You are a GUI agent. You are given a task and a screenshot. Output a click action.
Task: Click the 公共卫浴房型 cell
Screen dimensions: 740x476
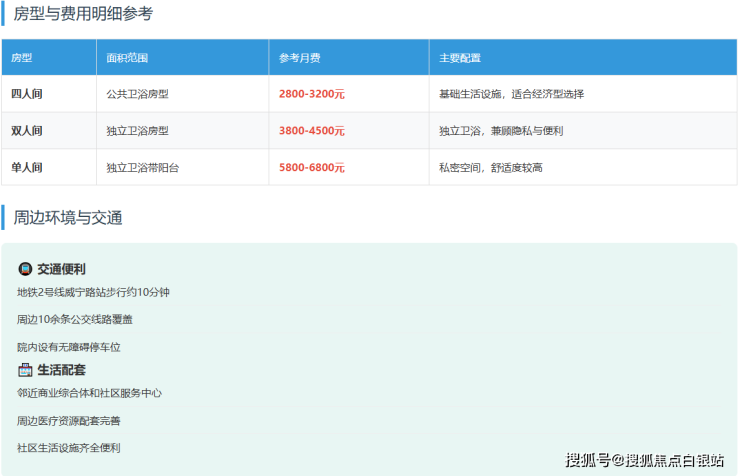coord(138,94)
